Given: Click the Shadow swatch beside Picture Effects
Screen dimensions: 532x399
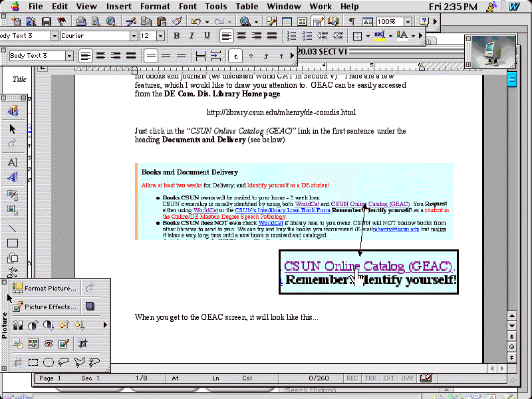Looking at the screenshot, I should click(90, 307).
